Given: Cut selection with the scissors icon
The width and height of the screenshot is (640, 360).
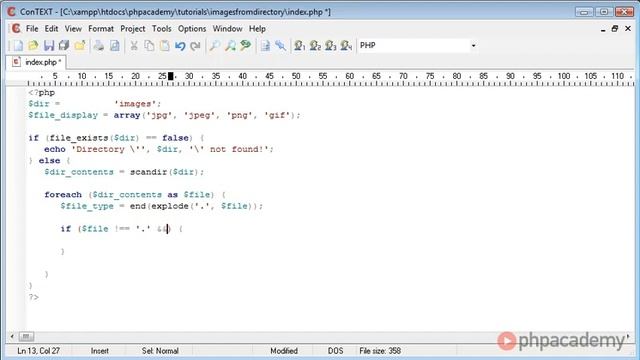Looking at the screenshot, I should point(133,46).
